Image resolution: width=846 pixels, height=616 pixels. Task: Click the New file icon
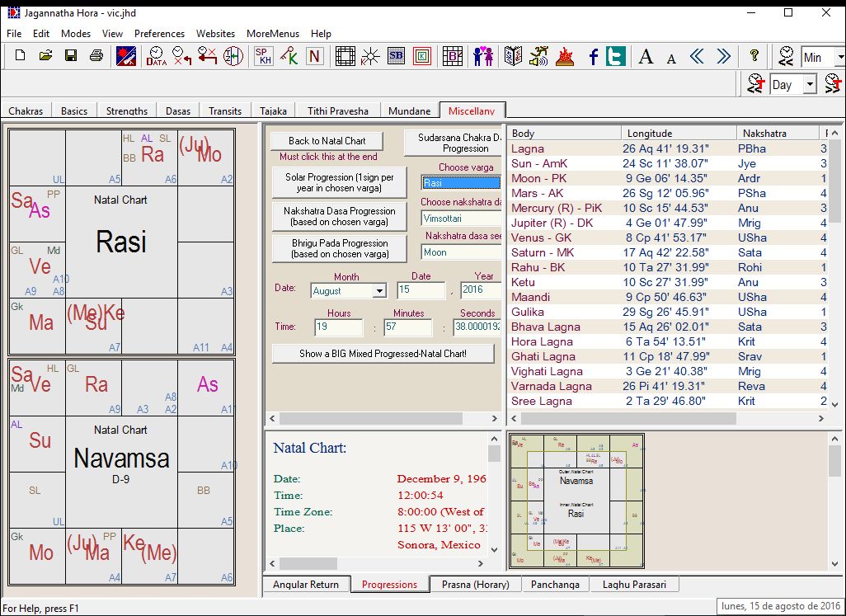coord(20,55)
